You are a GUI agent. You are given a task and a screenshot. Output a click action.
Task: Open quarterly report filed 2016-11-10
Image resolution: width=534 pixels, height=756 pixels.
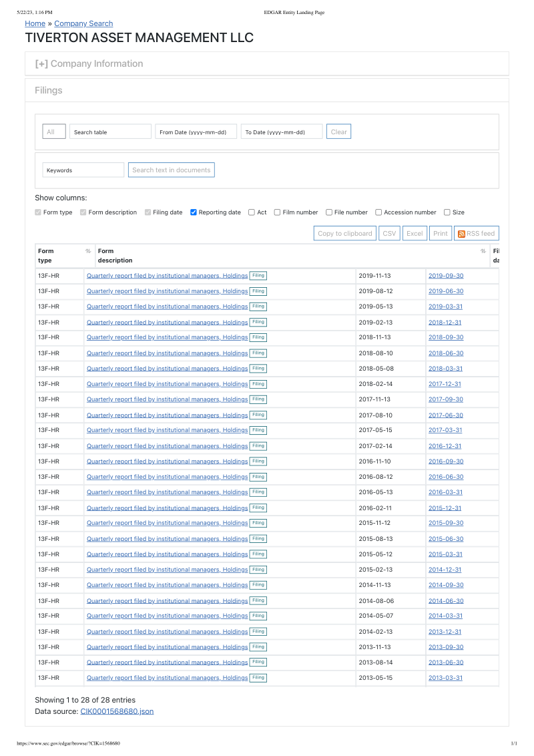(168, 461)
